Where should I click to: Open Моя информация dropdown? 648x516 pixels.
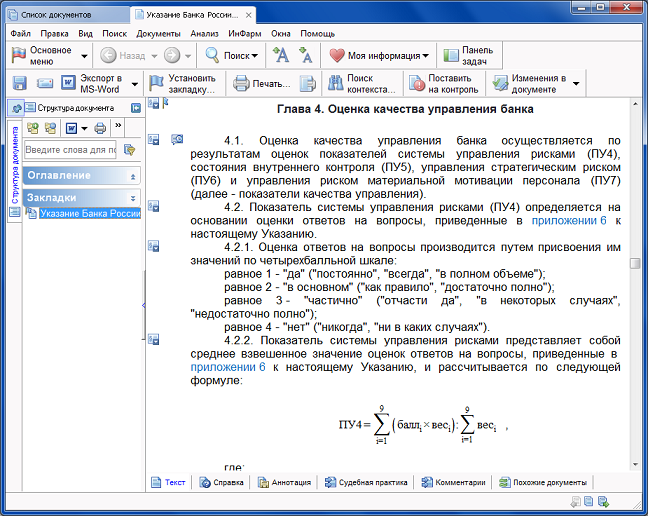(x=379, y=55)
